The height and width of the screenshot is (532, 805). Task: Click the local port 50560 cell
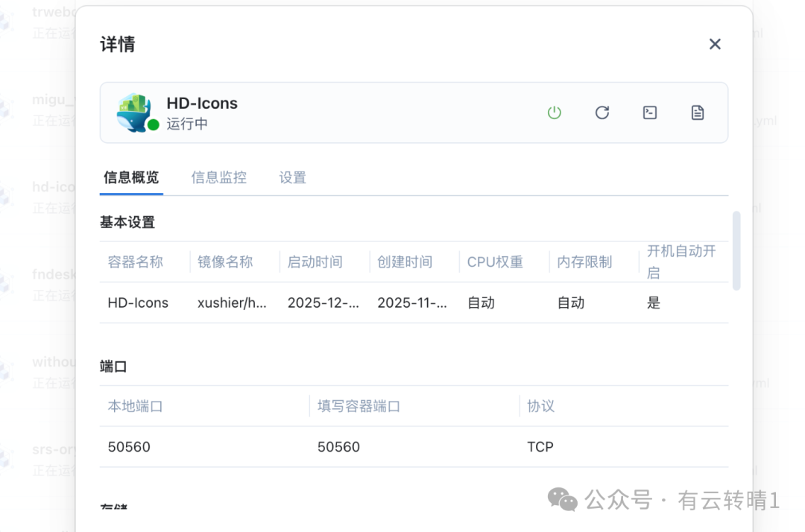tap(129, 447)
